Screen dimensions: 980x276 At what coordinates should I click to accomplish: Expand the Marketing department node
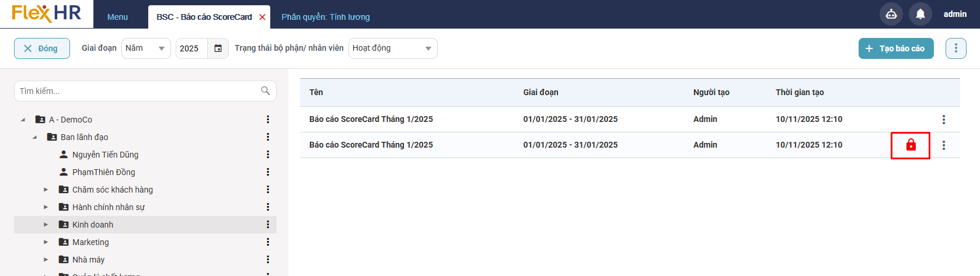[46, 242]
